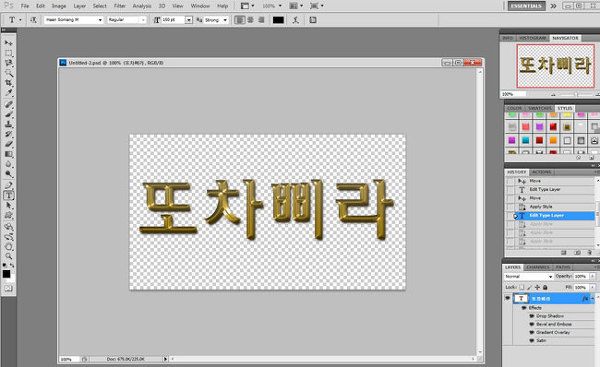Toggle visibility of the text layer
Image resolution: width=600 pixels, height=367 pixels.
(x=508, y=298)
